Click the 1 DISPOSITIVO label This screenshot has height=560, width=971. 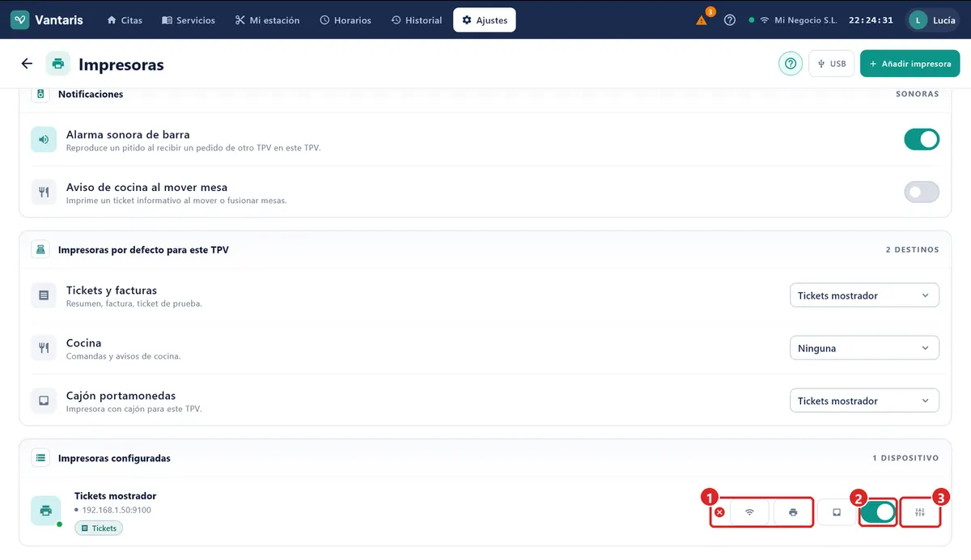905,458
